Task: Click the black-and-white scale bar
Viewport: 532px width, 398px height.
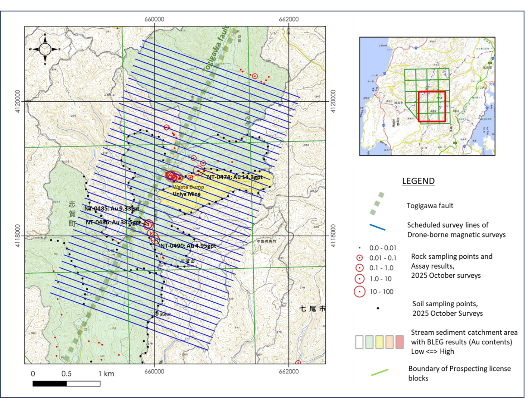Action: pyautogui.click(x=66, y=383)
